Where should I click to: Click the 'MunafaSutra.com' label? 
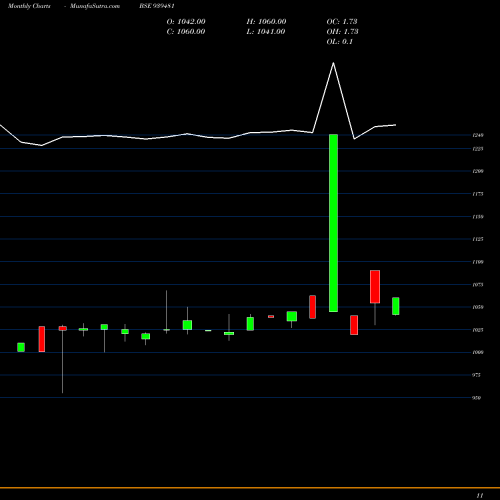(x=95, y=6)
